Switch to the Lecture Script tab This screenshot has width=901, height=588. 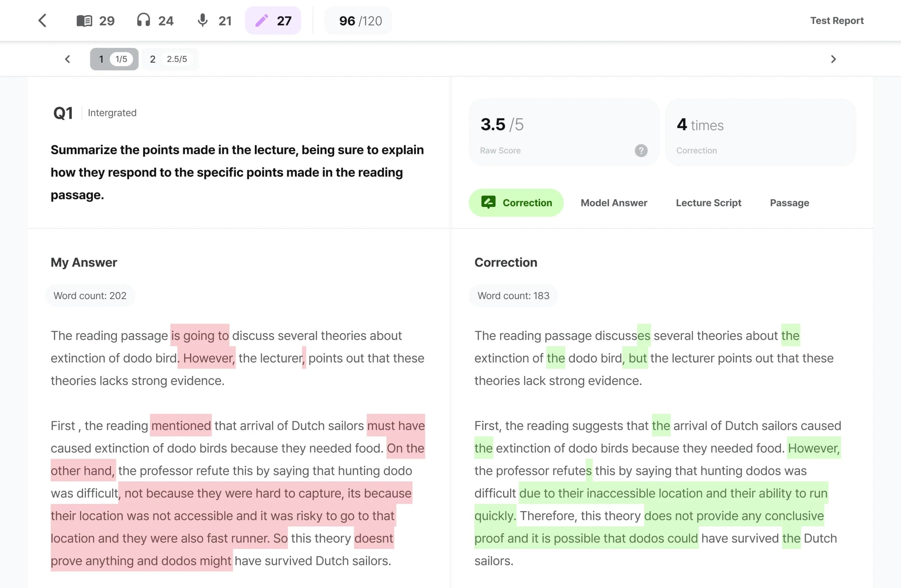[708, 203]
